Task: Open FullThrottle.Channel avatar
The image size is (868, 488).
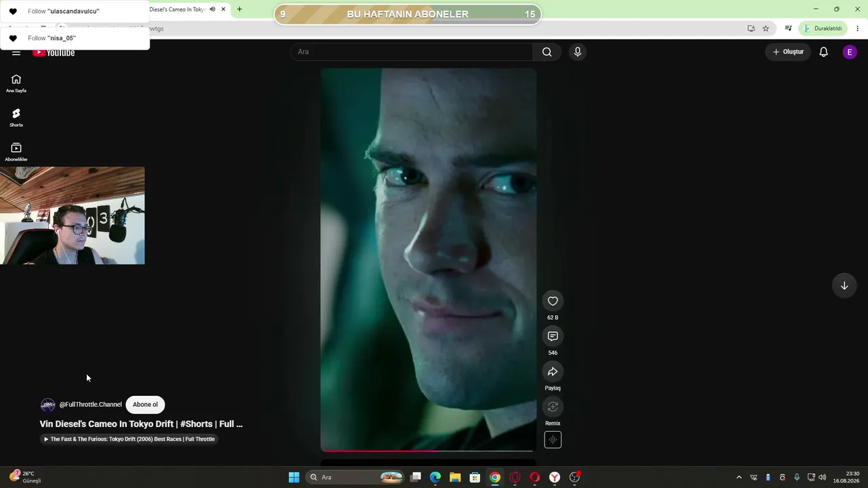Action: [x=47, y=405]
